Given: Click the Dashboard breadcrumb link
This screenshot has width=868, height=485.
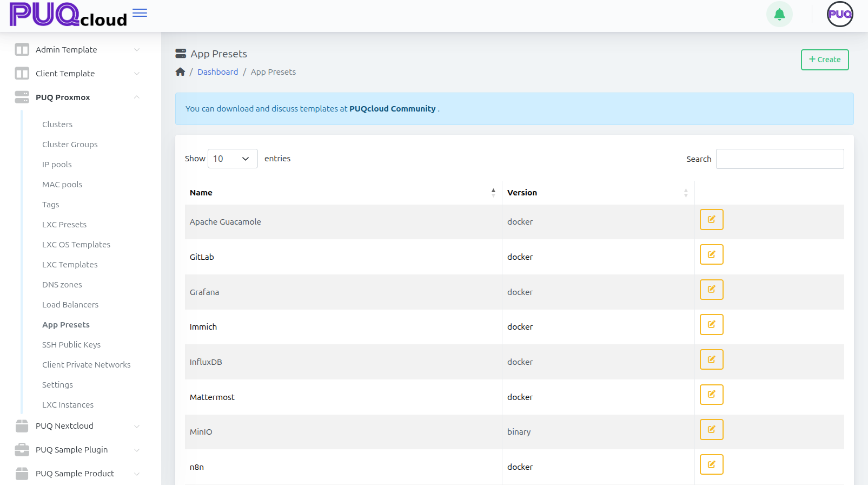Looking at the screenshot, I should coord(217,72).
